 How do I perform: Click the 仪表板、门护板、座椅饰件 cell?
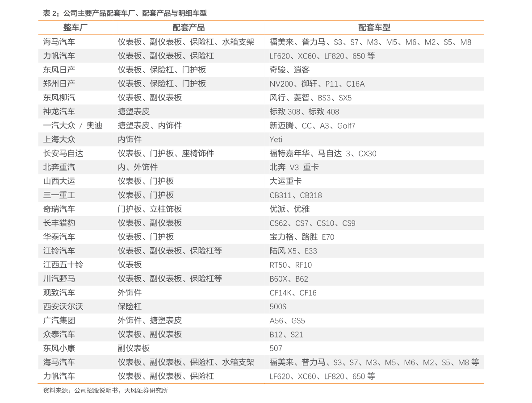point(166,153)
